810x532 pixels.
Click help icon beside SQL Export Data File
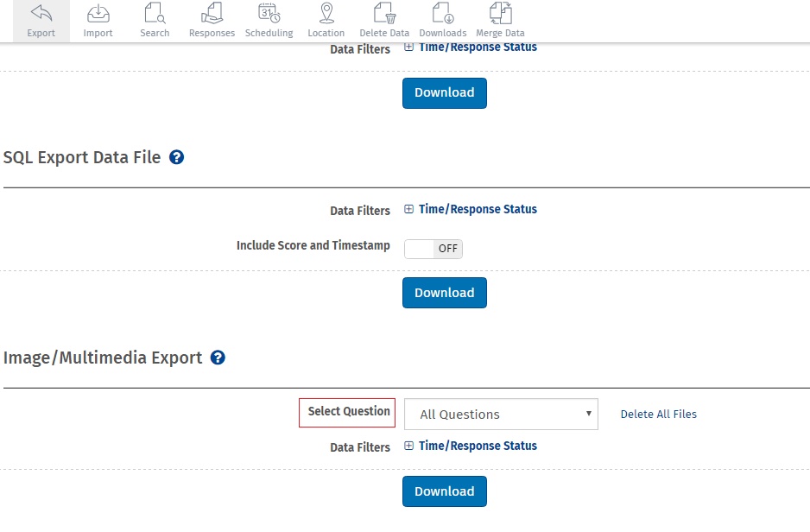[177, 157]
